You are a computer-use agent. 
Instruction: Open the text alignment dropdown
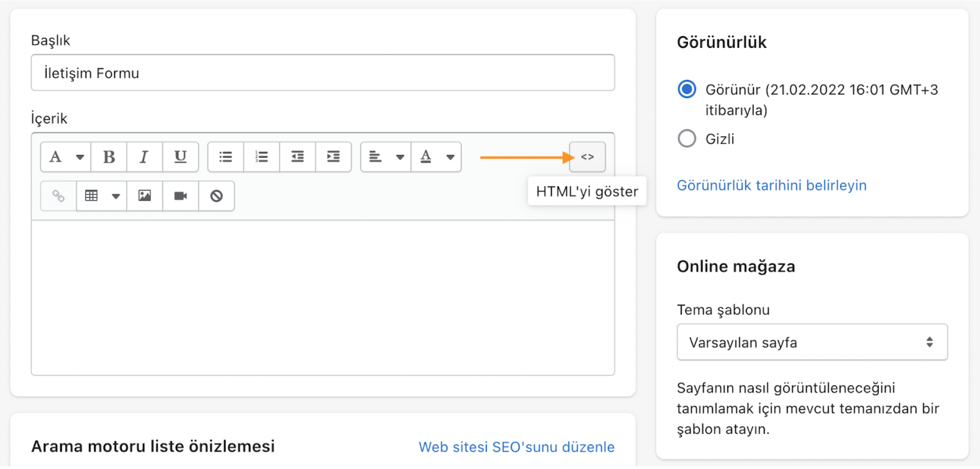386,157
